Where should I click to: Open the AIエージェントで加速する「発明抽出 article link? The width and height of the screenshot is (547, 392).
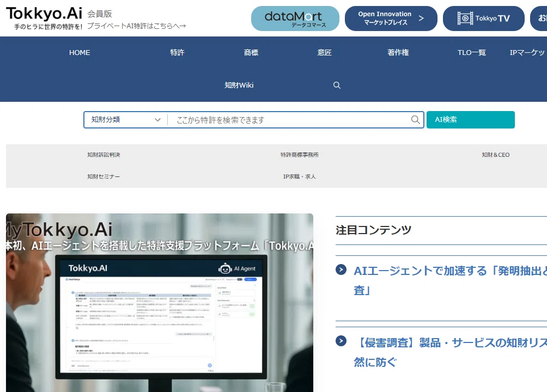pyautogui.click(x=450, y=280)
